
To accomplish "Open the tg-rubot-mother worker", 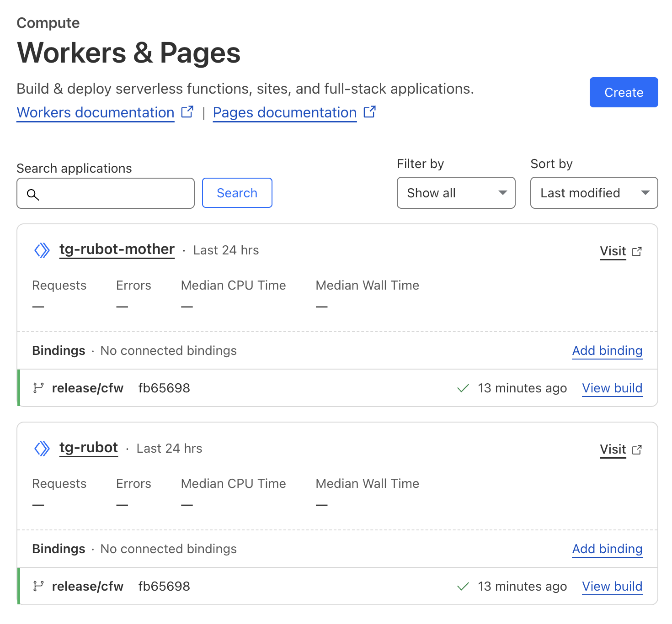I will (x=117, y=249).
